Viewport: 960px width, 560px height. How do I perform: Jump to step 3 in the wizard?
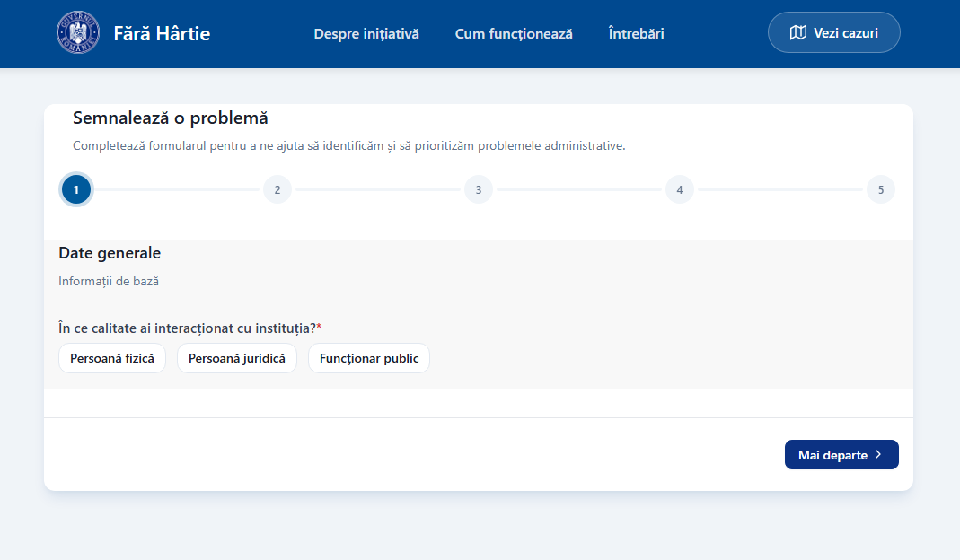point(478,189)
